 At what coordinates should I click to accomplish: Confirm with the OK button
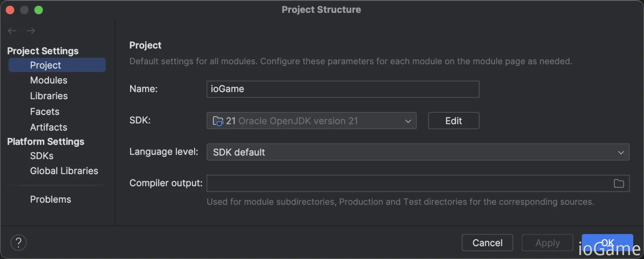click(607, 243)
